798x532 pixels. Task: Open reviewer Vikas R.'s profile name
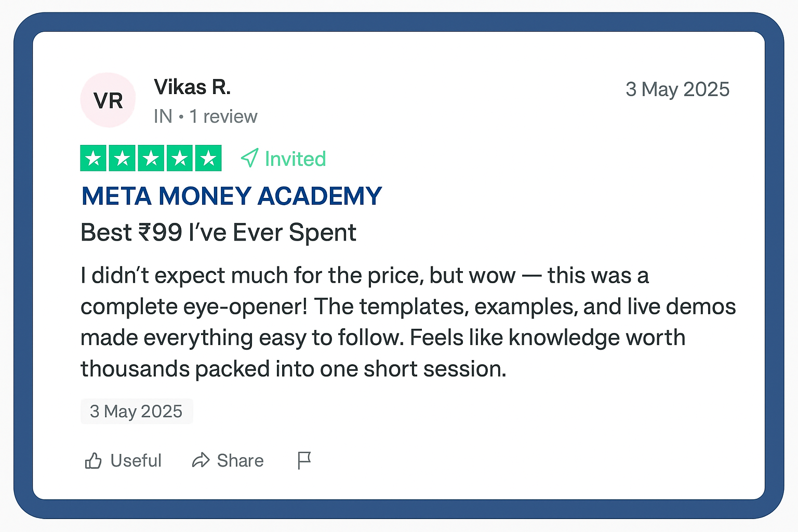coord(192,87)
